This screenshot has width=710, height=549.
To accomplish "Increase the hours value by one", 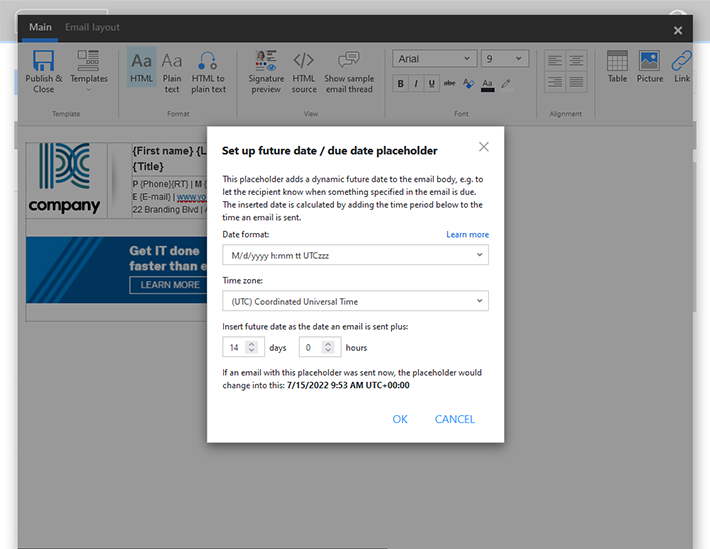I will 328,344.
